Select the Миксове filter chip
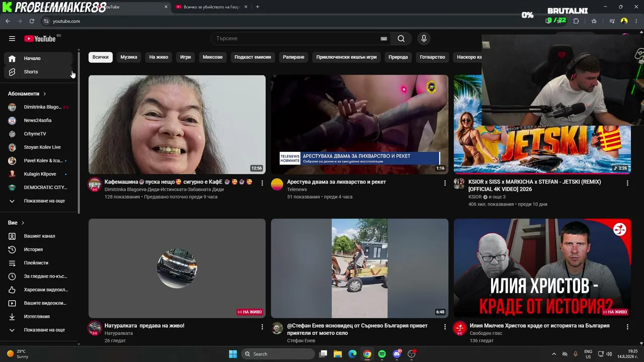This screenshot has width=644, height=362. [212, 57]
